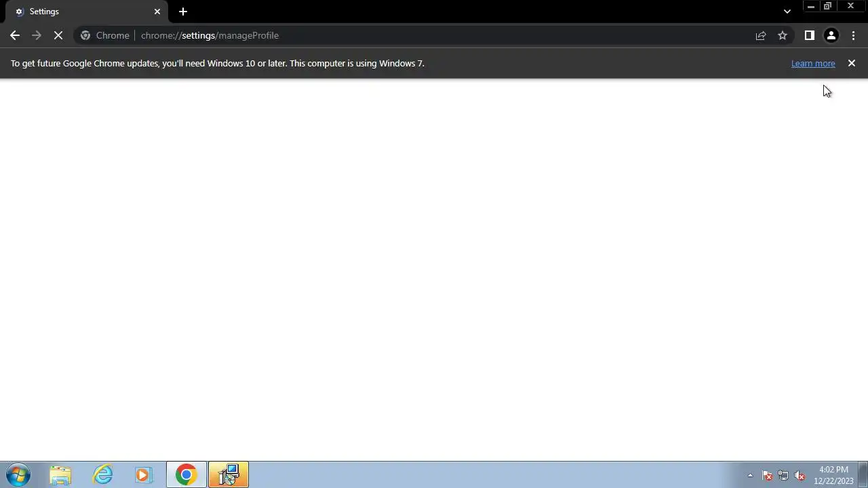Open the Chrome site information icon
The image size is (868, 488).
click(85, 35)
